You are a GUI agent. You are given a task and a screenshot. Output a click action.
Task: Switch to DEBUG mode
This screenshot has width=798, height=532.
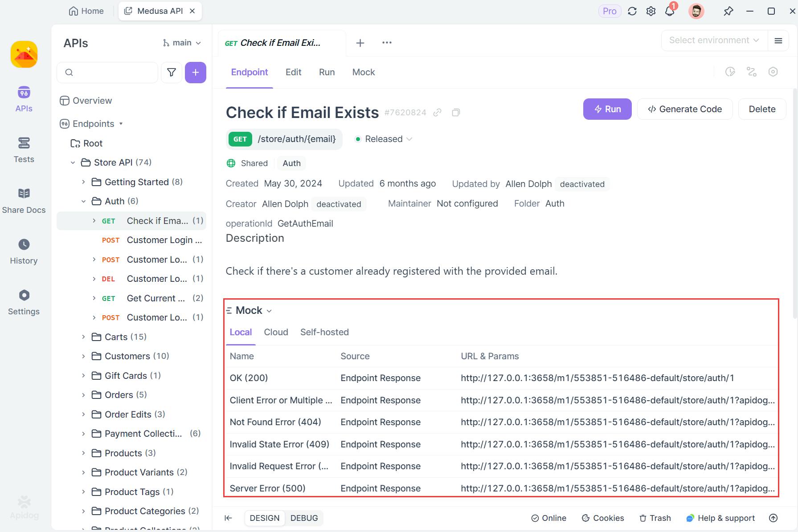304,518
